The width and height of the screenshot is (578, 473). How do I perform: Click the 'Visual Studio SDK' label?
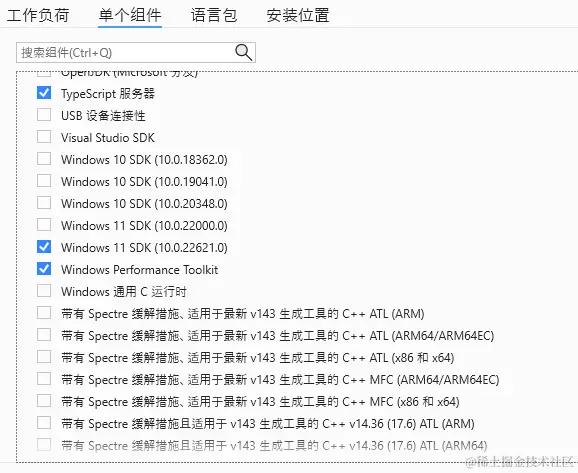coord(108,138)
